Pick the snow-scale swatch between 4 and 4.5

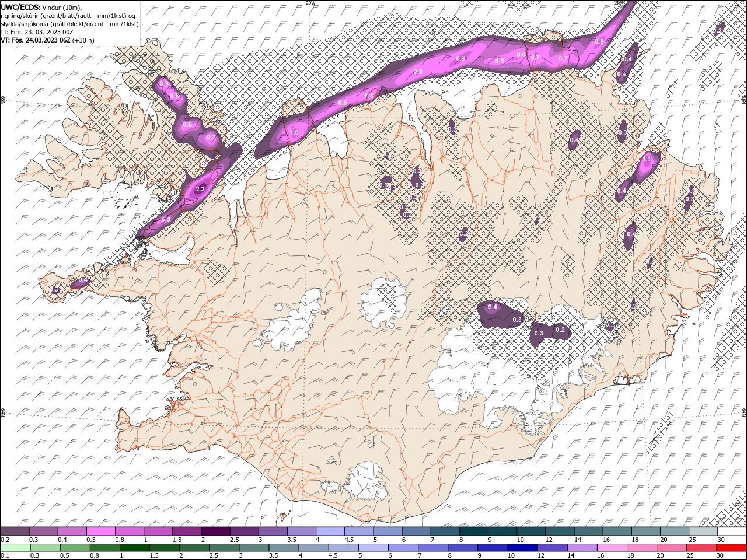330,531
